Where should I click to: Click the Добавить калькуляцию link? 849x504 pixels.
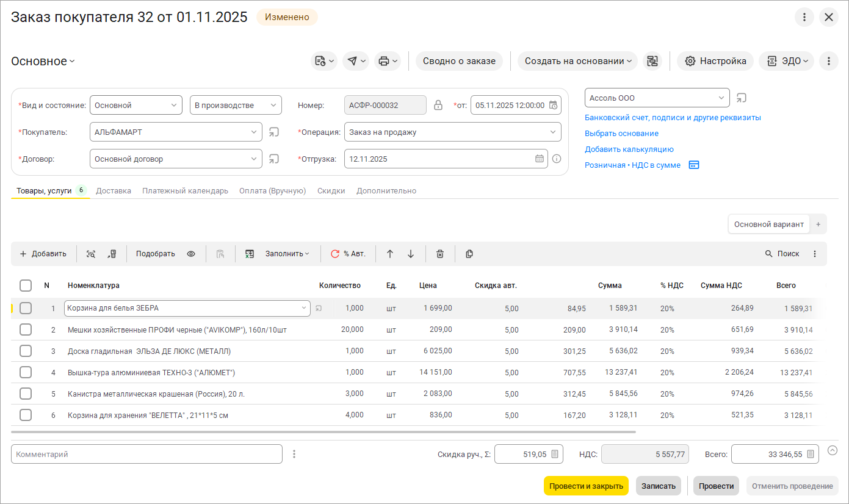629,149
